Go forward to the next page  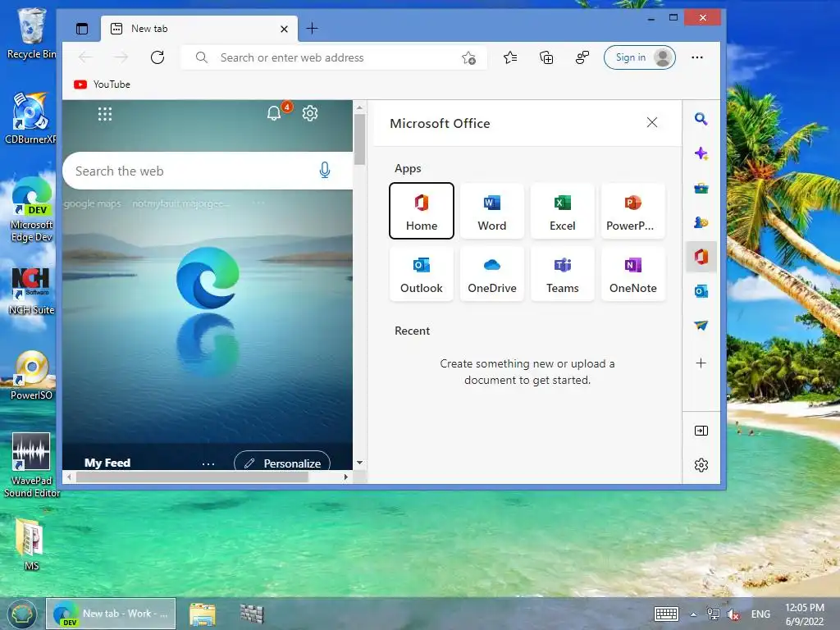121,57
